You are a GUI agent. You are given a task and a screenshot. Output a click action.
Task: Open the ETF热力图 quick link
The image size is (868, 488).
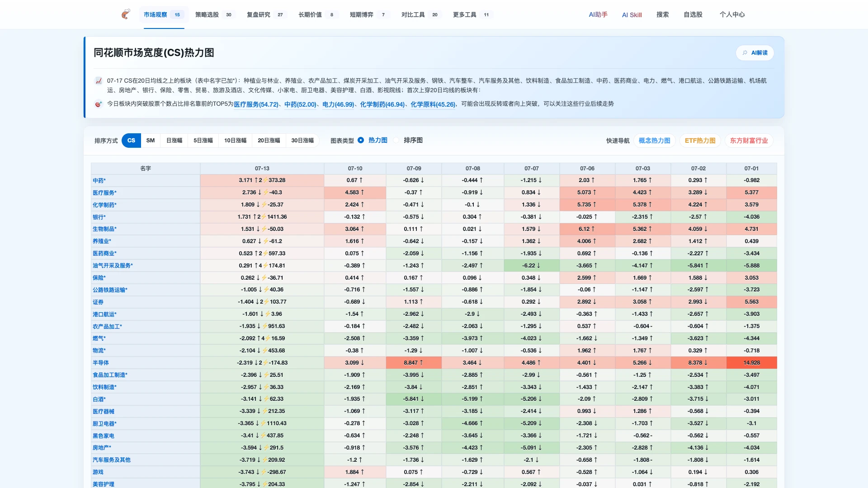[x=700, y=141]
